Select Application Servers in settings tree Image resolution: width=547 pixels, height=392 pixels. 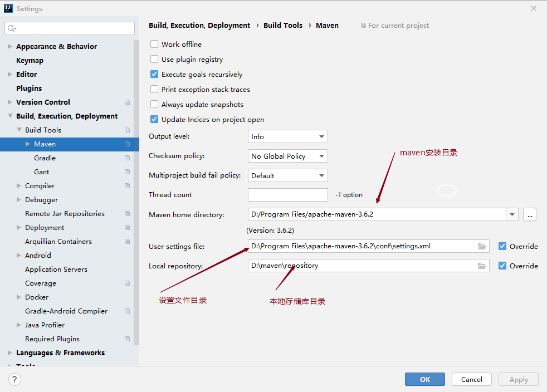[x=56, y=269]
